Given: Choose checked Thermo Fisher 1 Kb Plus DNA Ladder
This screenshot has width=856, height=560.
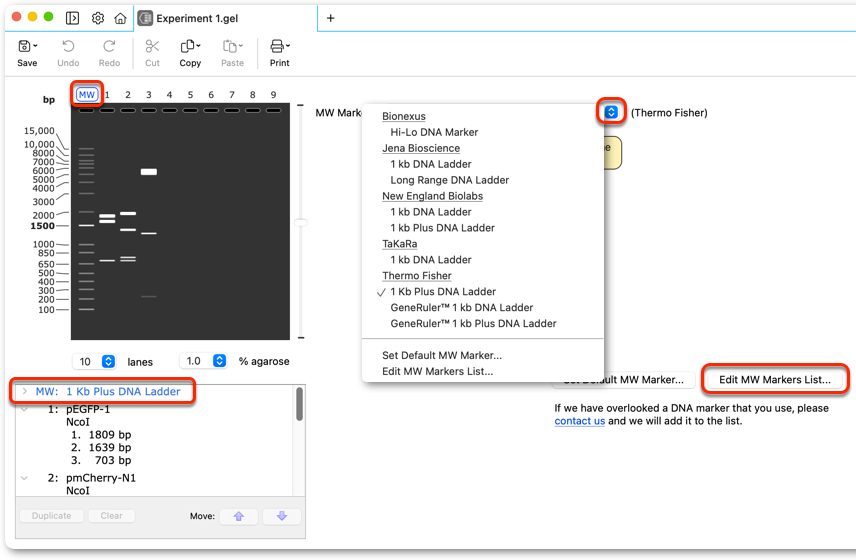Looking at the screenshot, I should coord(443,291).
